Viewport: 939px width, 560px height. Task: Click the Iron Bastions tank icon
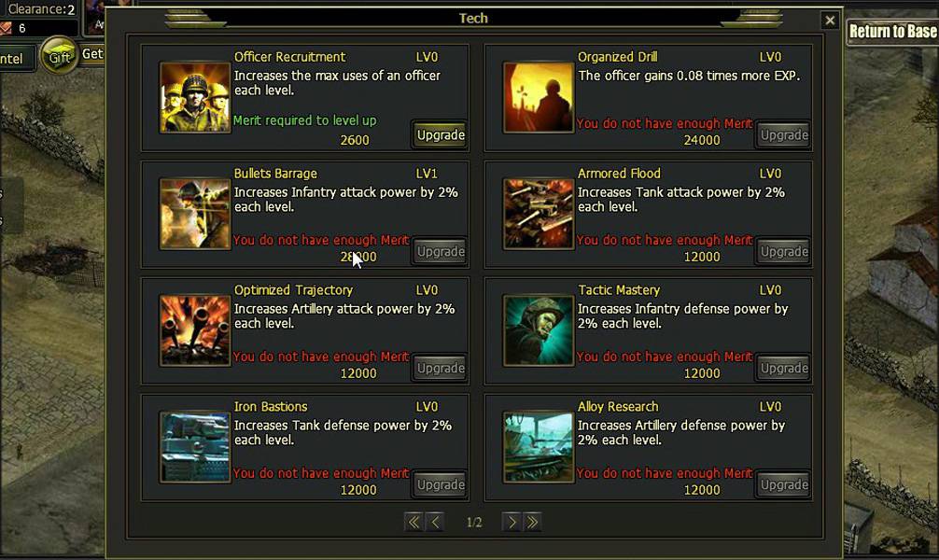(195, 447)
